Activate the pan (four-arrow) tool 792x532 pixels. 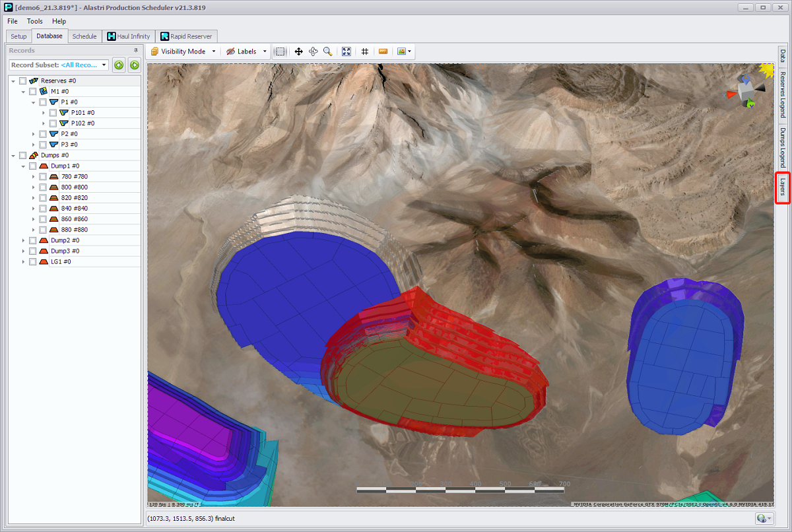point(298,51)
